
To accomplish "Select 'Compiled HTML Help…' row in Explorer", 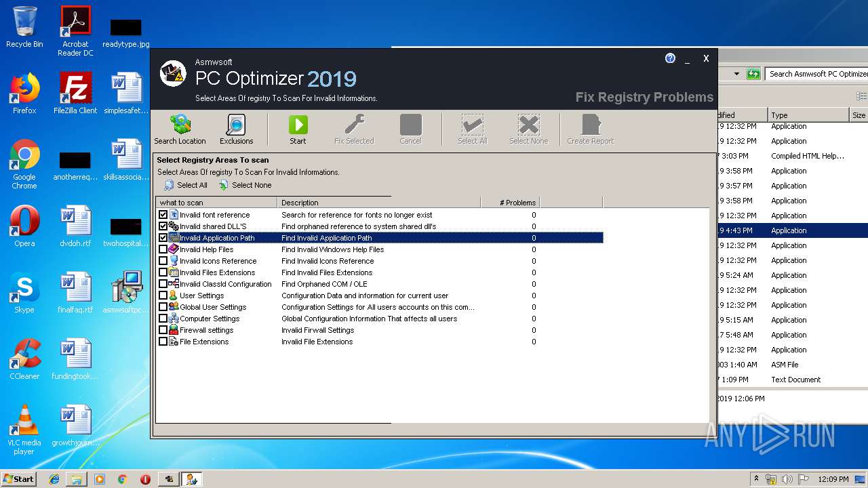I will coord(792,156).
